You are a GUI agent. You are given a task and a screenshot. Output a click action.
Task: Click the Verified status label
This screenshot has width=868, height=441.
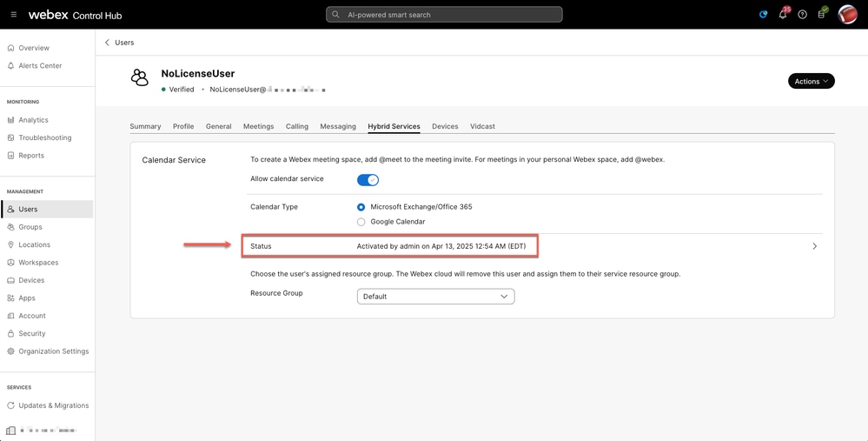click(x=182, y=90)
